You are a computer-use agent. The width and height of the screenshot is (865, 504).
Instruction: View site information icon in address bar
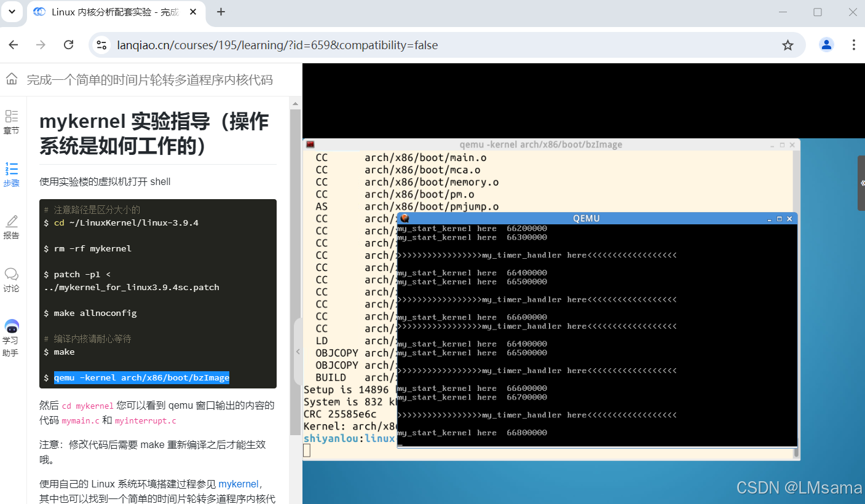(x=102, y=45)
